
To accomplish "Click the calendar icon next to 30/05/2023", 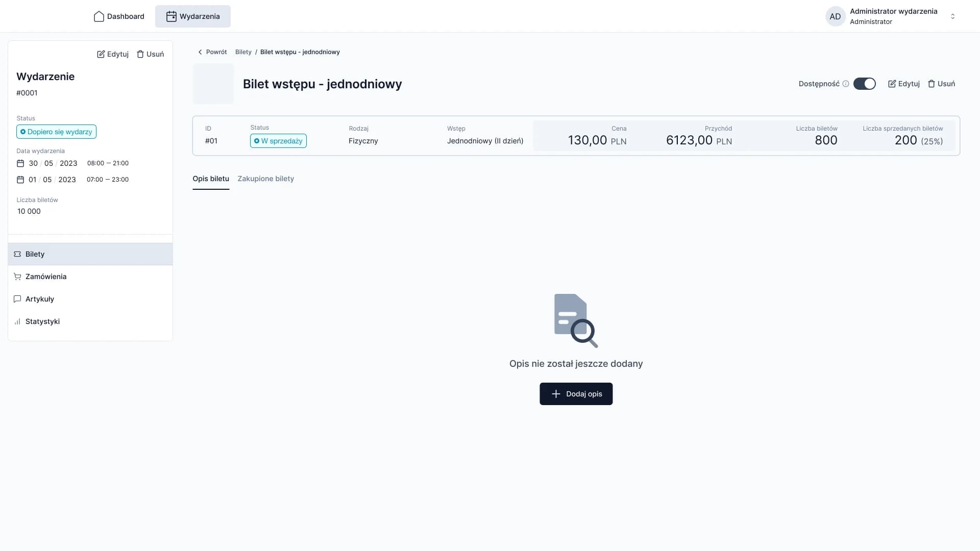I will tap(20, 163).
